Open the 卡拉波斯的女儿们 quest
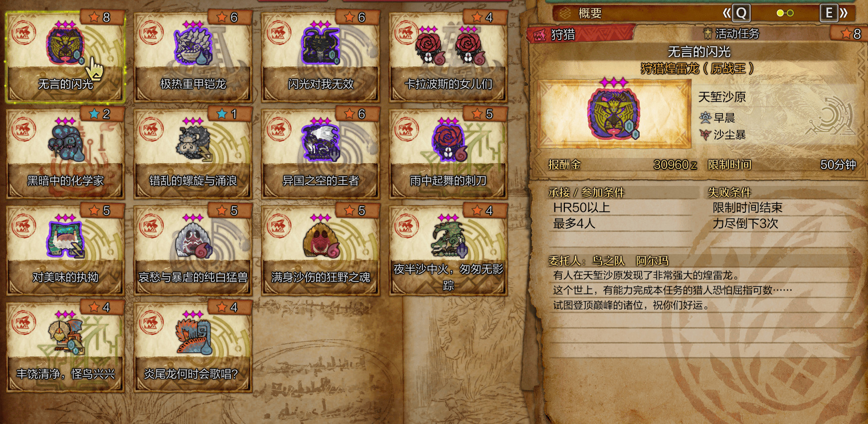This screenshot has height=424, width=868. point(448,57)
